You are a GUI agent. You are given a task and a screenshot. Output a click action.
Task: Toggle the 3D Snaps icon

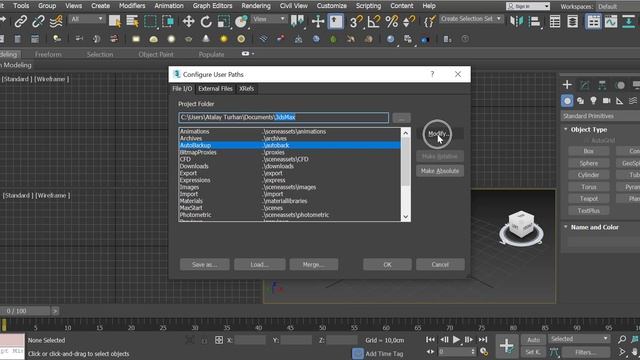tap(356, 21)
